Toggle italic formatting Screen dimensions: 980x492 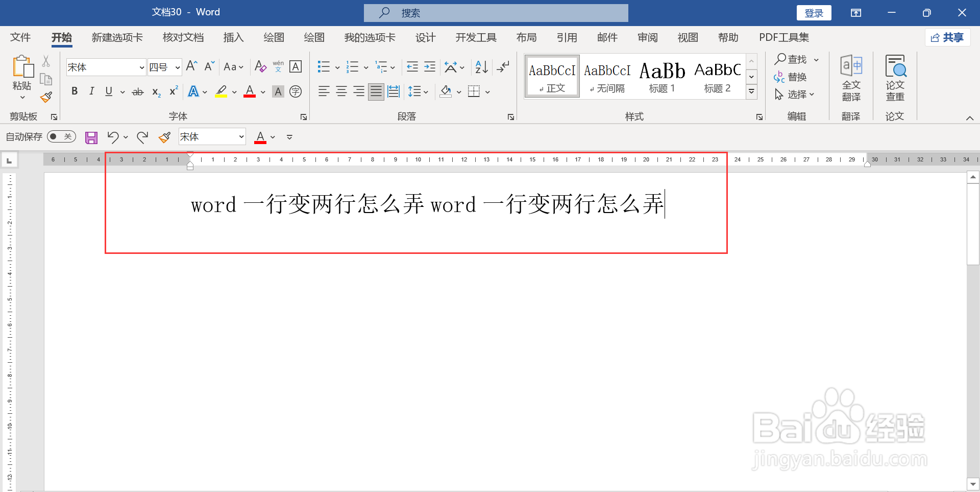[91, 91]
